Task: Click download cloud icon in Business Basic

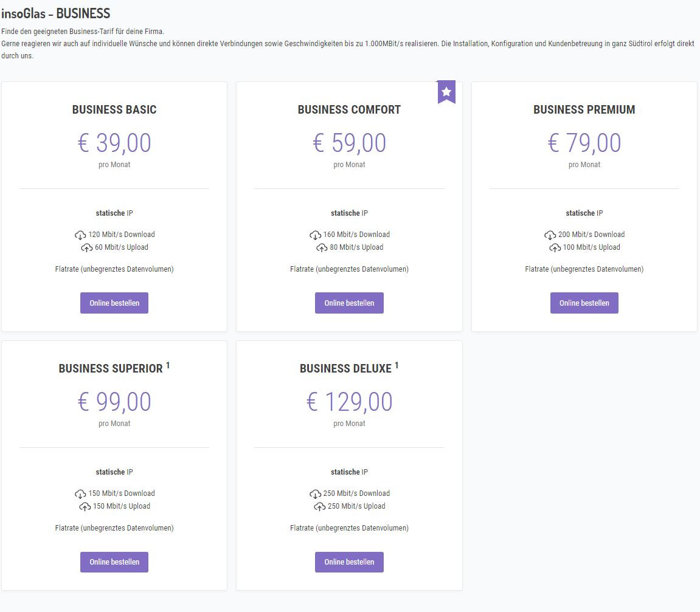Action: click(x=80, y=235)
